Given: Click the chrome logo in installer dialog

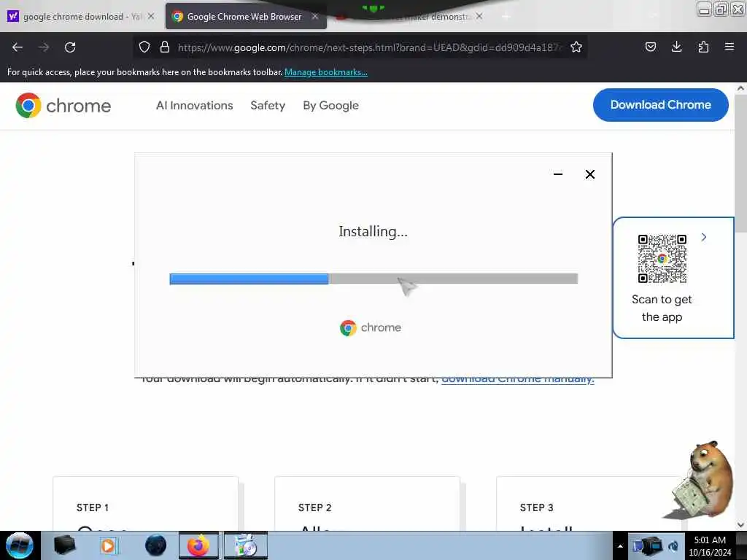Looking at the screenshot, I should [371, 327].
